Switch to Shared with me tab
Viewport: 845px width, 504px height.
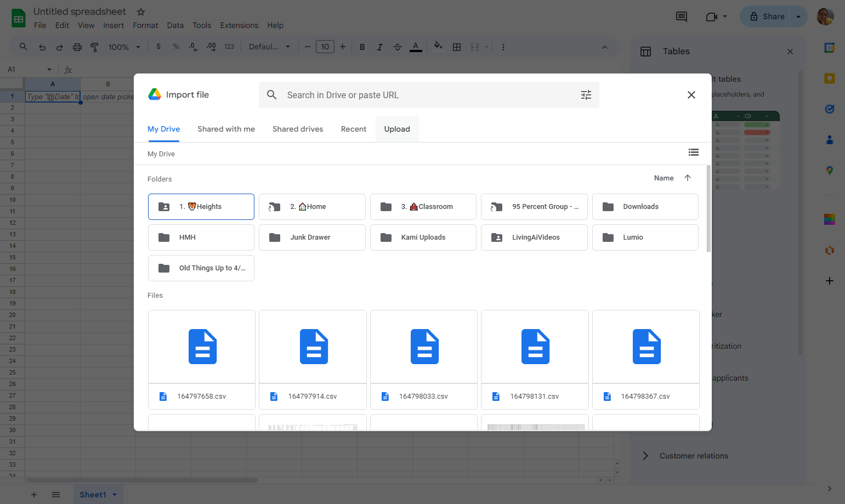click(226, 129)
